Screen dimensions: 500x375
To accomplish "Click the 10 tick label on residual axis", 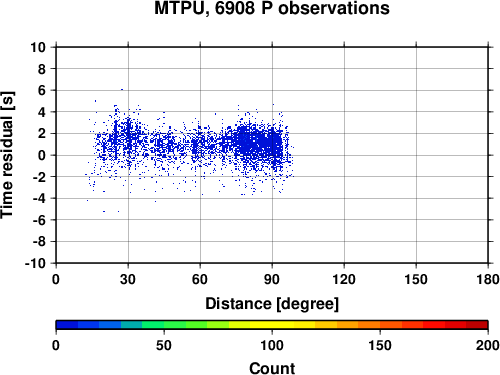I will 38,47.
